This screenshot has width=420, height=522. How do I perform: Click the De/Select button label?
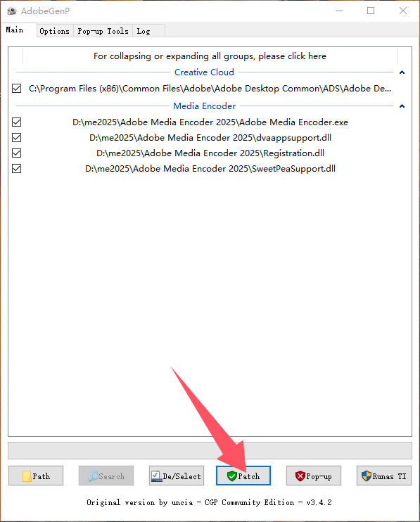pyautogui.click(x=182, y=476)
